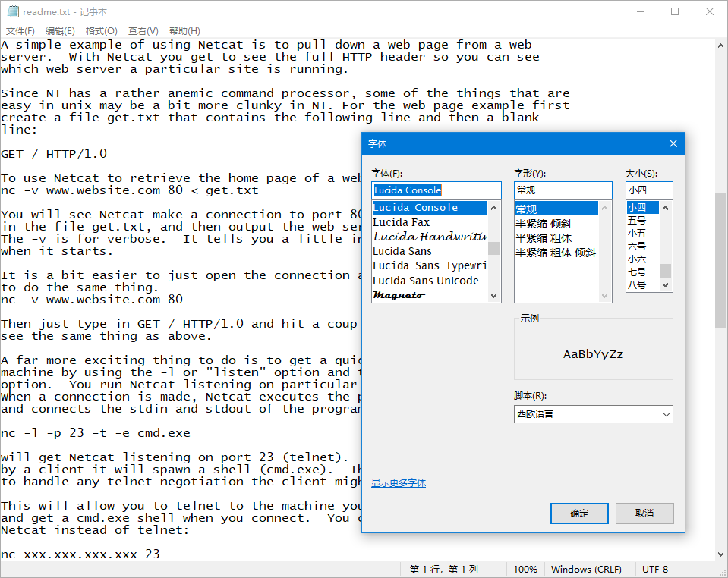This screenshot has width=728, height=578.
Task: Choose 半紧缩 粗体 倾斜 style
Action: tap(556, 253)
